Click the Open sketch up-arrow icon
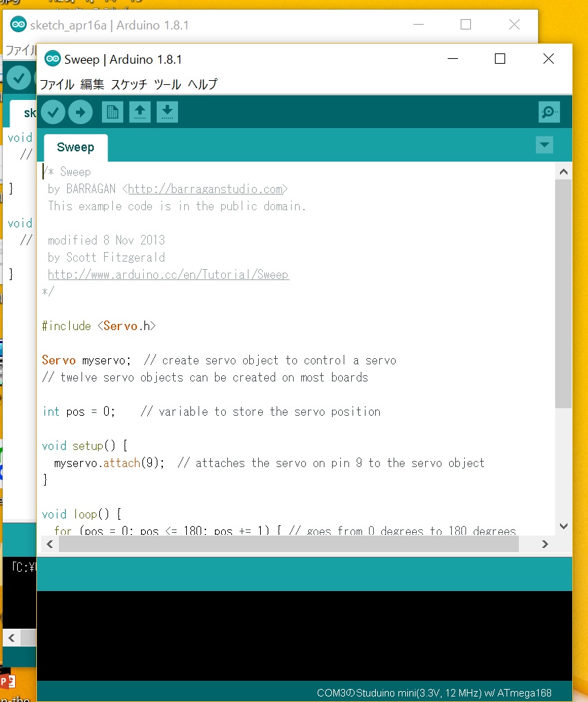This screenshot has height=702, width=588. pos(140,112)
